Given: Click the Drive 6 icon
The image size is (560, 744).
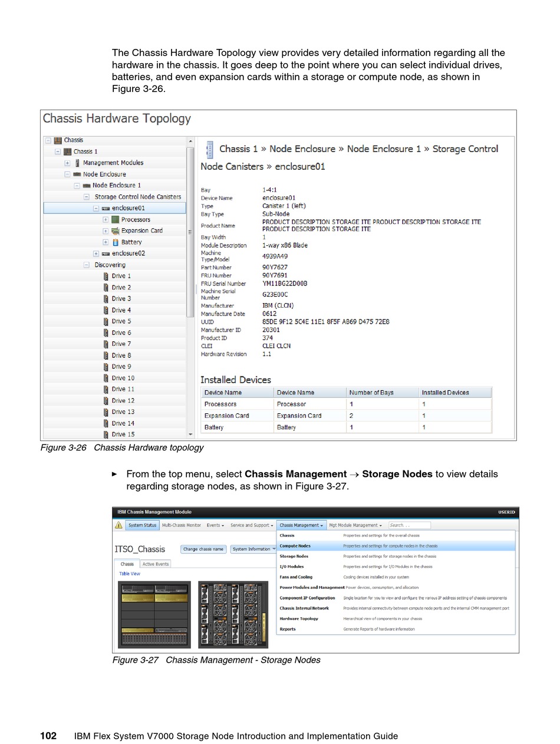Looking at the screenshot, I should coord(106,333).
